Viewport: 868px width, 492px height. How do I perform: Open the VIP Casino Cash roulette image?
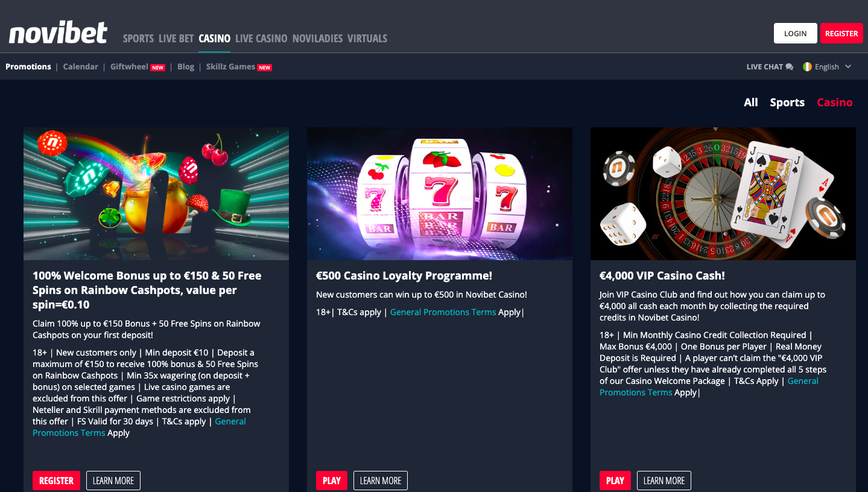(x=723, y=194)
